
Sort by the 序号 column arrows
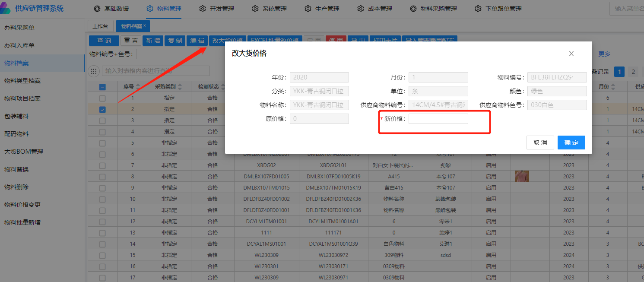click(x=138, y=87)
